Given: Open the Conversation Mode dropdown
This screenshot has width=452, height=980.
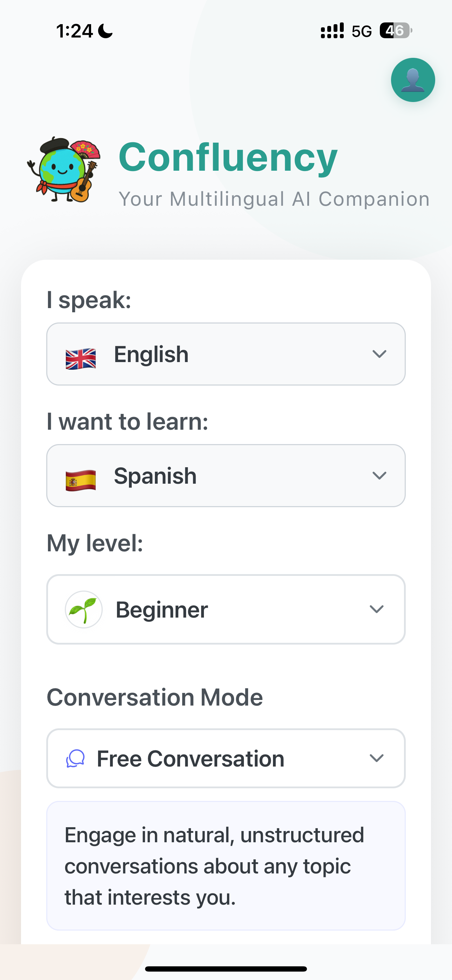Looking at the screenshot, I should click(x=226, y=758).
